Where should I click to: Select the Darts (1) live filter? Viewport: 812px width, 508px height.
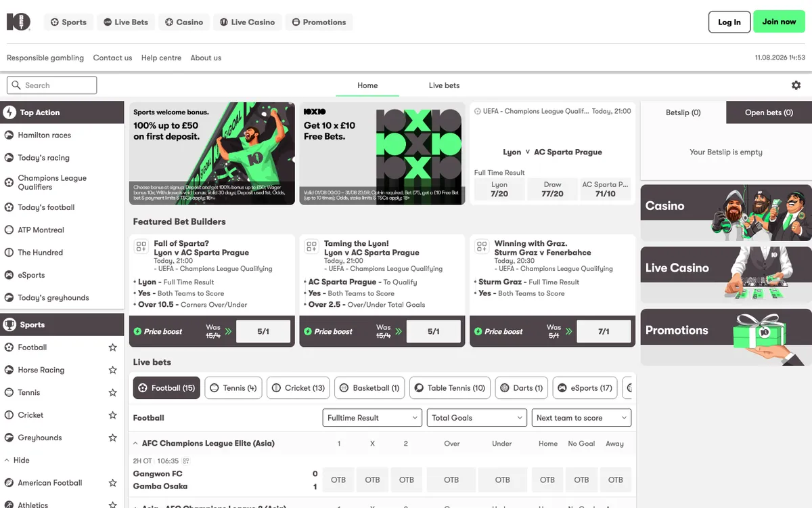pyautogui.click(x=522, y=388)
